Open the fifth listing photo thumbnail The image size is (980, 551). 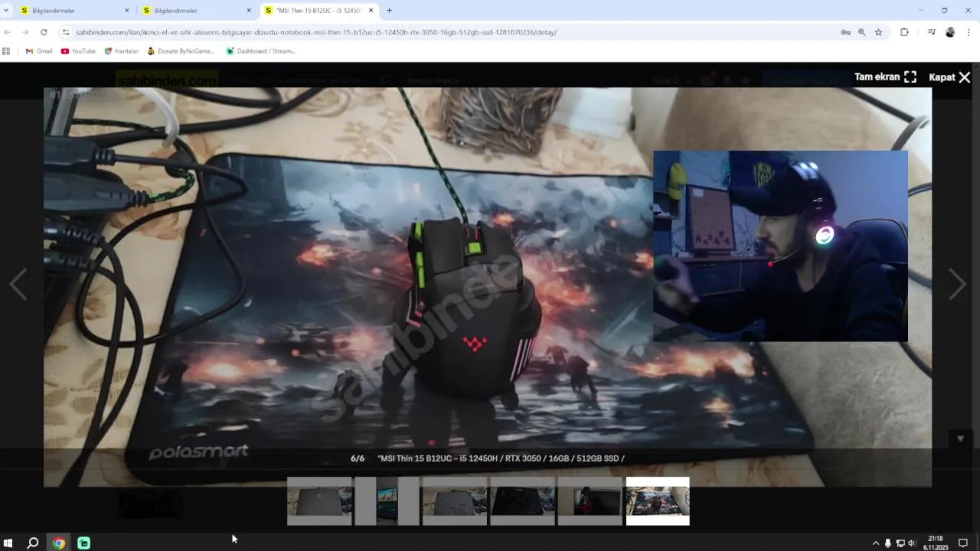[x=590, y=501]
